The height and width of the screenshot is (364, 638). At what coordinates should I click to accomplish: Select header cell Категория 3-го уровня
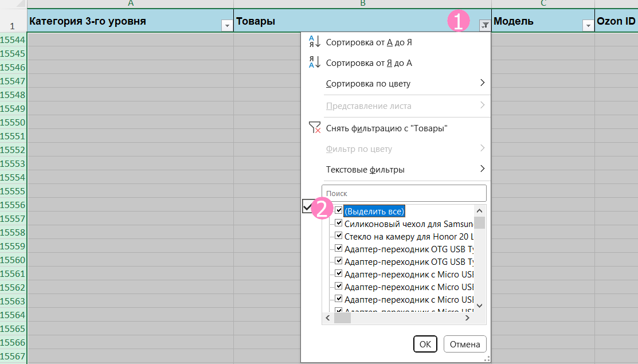130,21
